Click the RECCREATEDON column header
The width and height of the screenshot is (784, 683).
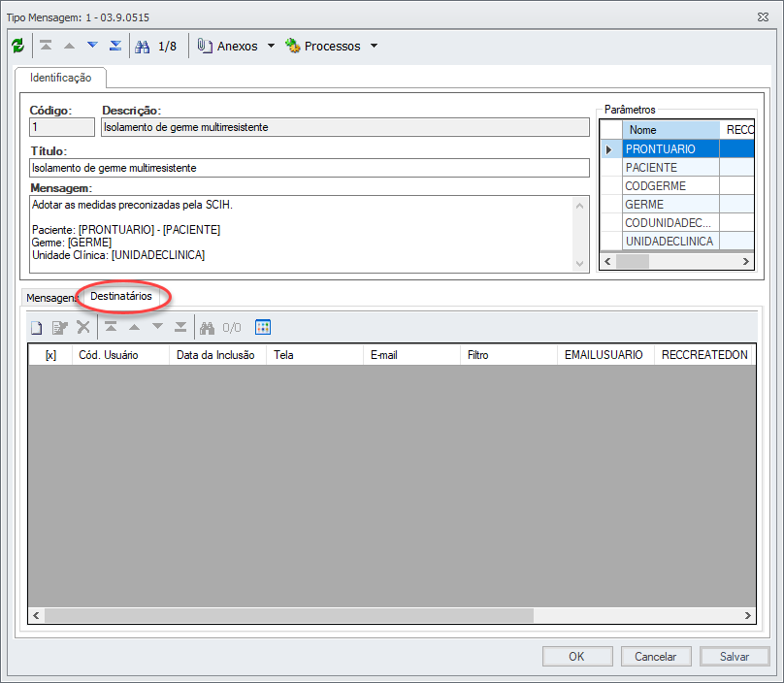click(x=704, y=355)
